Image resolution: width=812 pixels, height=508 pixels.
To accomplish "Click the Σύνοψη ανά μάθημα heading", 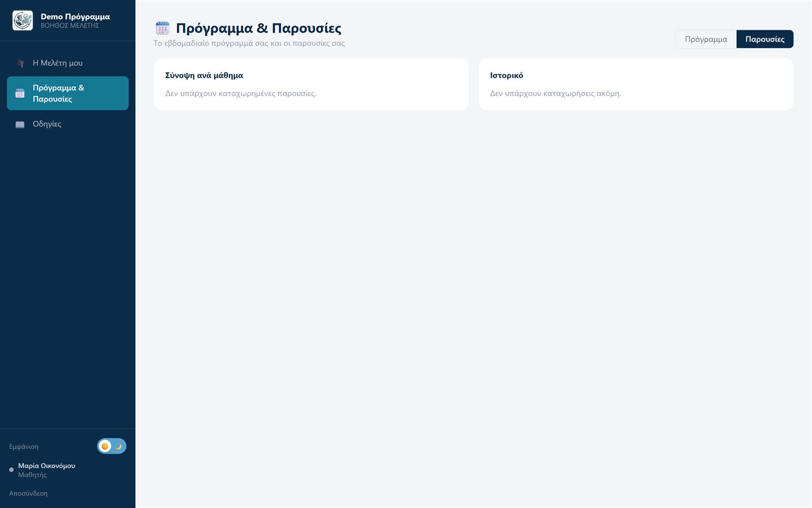I will 204,75.
